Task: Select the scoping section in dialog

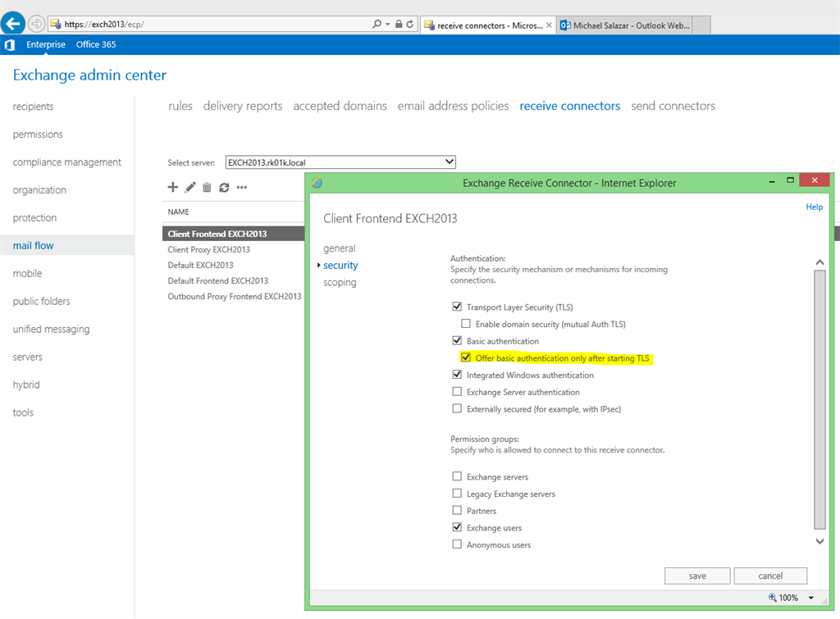Action: click(x=340, y=282)
